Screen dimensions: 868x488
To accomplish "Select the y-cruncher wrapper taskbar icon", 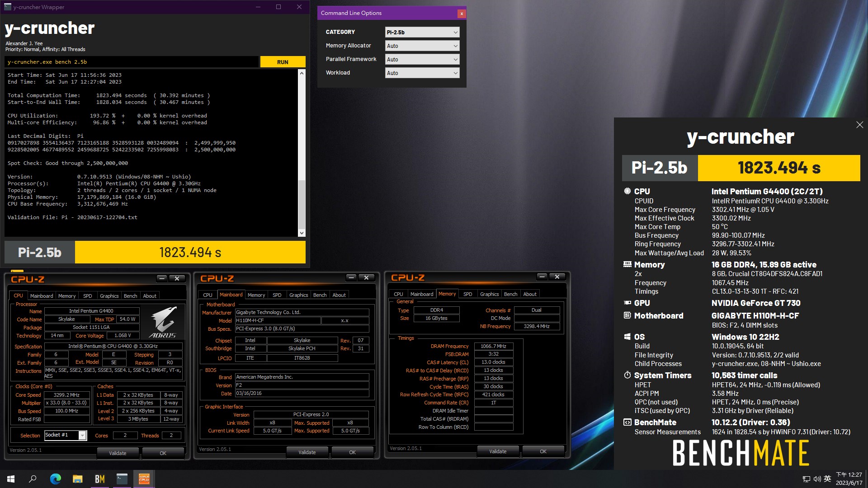I will [x=122, y=479].
